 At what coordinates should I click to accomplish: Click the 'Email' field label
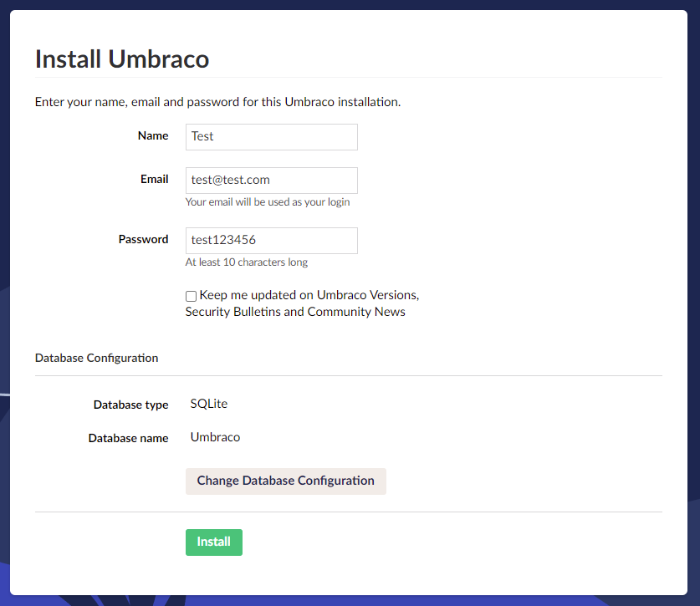[x=155, y=180]
